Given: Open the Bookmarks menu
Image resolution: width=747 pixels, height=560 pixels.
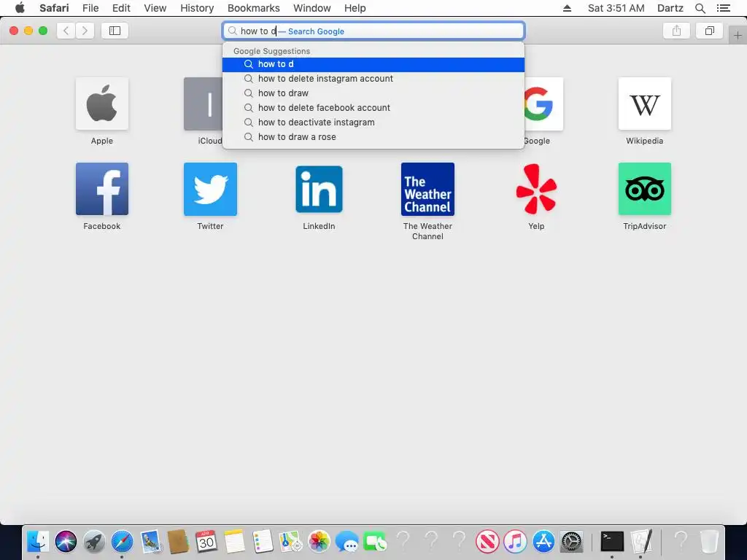Looking at the screenshot, I should click(253, 8).
